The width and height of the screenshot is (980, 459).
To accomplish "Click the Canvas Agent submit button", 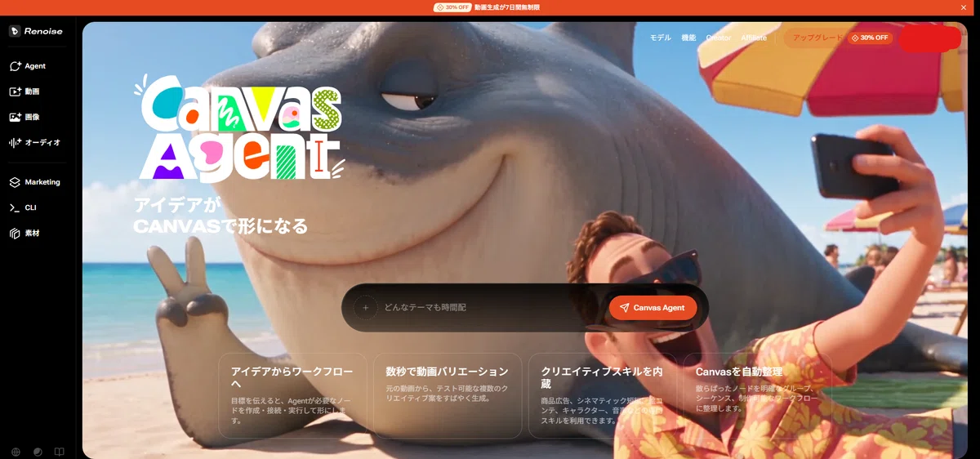I will pos(653,308).
